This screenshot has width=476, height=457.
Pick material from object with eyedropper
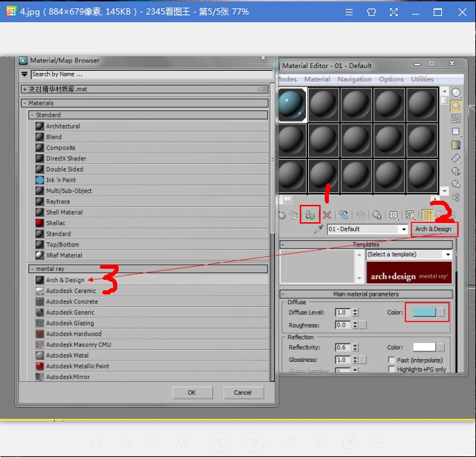318,228
